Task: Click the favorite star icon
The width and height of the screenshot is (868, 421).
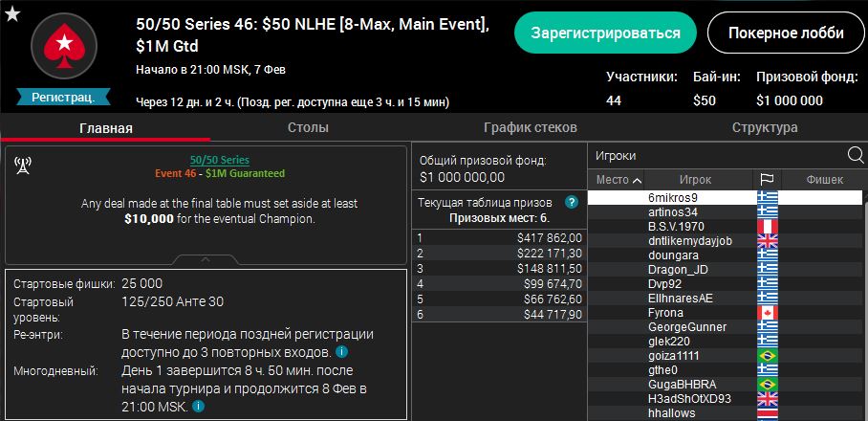Action: click(11, 11)
